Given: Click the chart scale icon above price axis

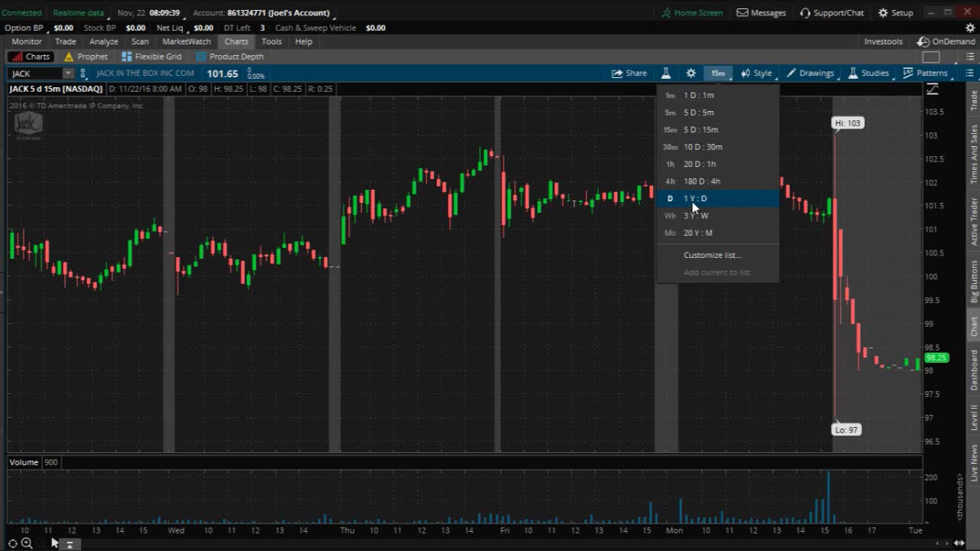Looking at the screenshot, I should (x=932, y=90).
